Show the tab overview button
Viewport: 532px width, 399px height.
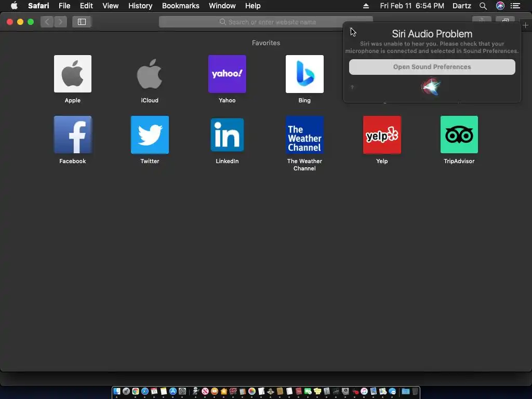[505, 21]
